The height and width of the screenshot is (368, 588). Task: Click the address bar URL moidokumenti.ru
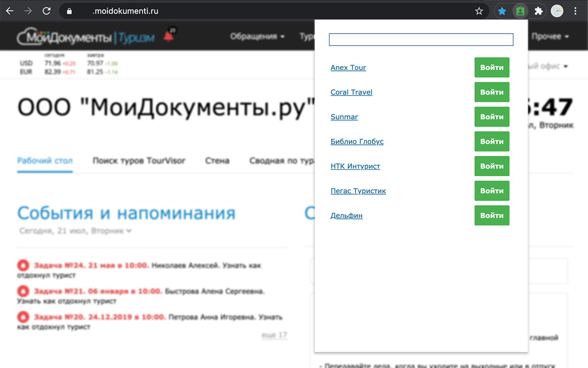125,11
